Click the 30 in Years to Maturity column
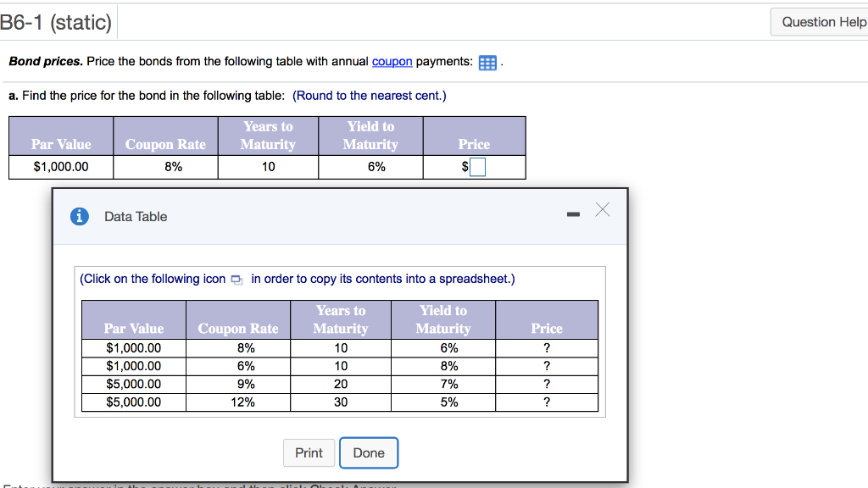Image resolution: width=868 pixels, height=488 pixels. coord(341,402)
